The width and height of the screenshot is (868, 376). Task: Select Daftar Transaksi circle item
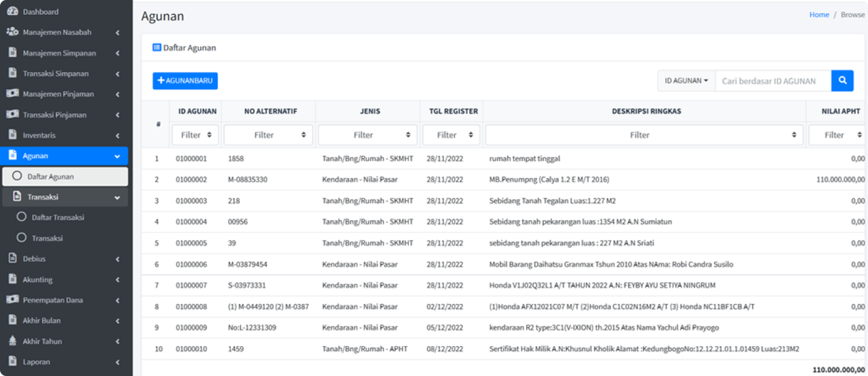click(22, 217)
